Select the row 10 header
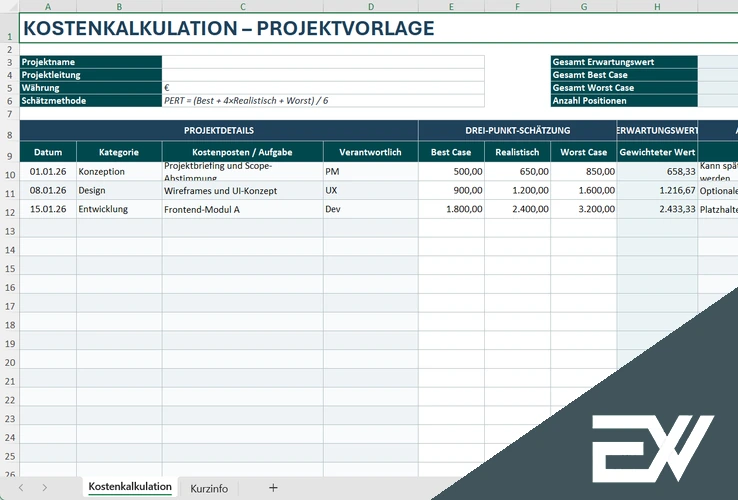This screenshot has height=500, width=738. (x=9, y=171)
